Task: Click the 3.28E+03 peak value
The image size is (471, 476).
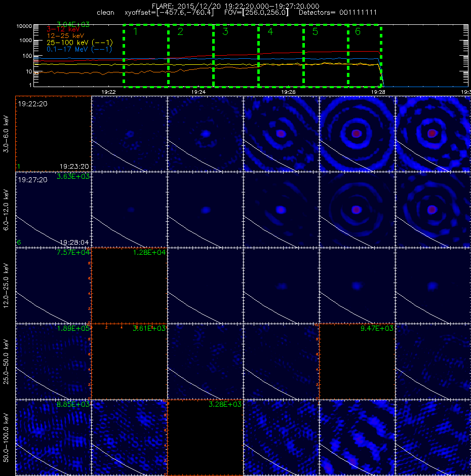Action: tap(225, 404)
